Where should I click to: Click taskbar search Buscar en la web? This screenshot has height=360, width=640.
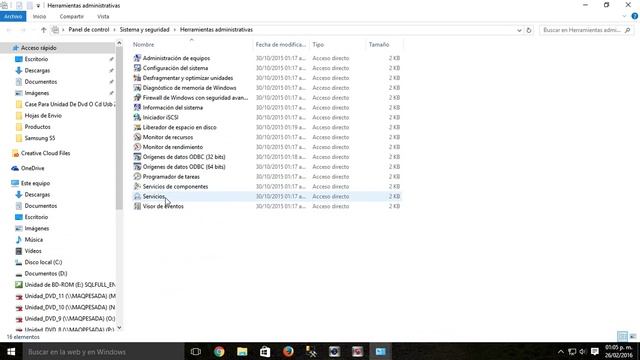[102, 351]
